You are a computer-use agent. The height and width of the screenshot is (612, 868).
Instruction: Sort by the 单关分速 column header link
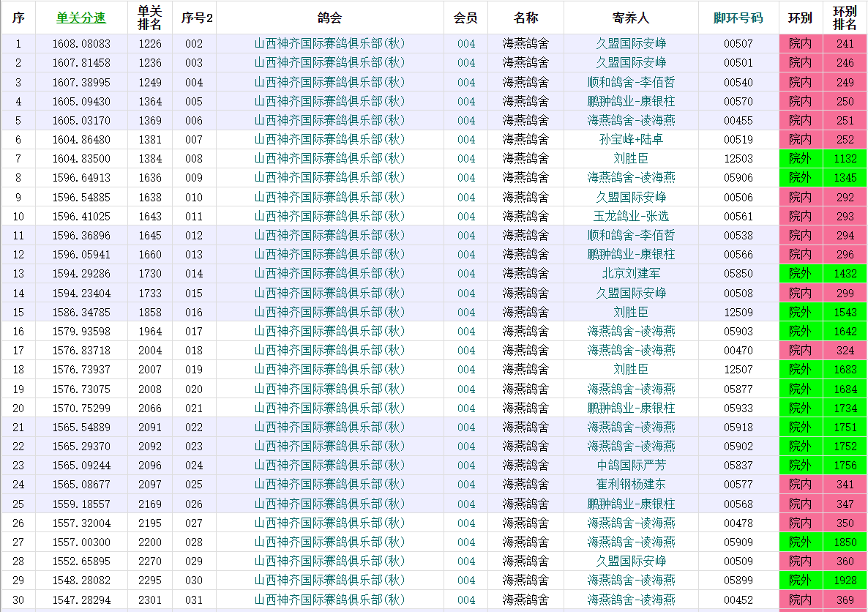tap(81, 18)
